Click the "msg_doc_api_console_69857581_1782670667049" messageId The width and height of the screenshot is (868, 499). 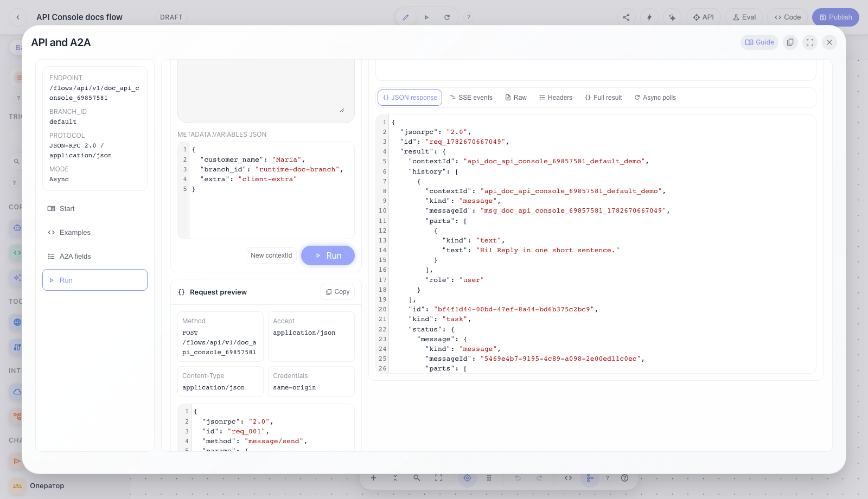[573, 210]
